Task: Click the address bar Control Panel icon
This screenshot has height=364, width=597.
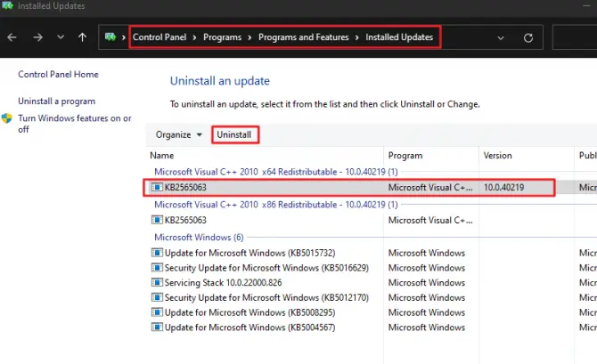Action: tap(110, 36)
